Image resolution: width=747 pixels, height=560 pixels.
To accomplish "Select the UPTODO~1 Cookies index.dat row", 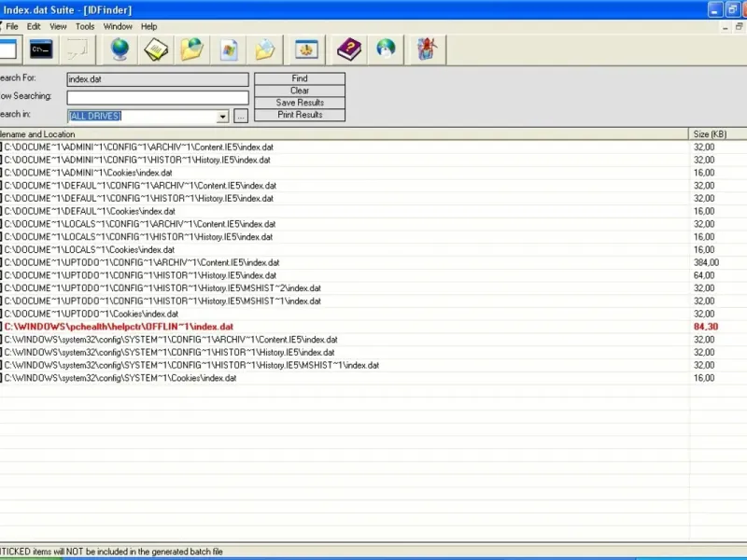I will [373, 315].
